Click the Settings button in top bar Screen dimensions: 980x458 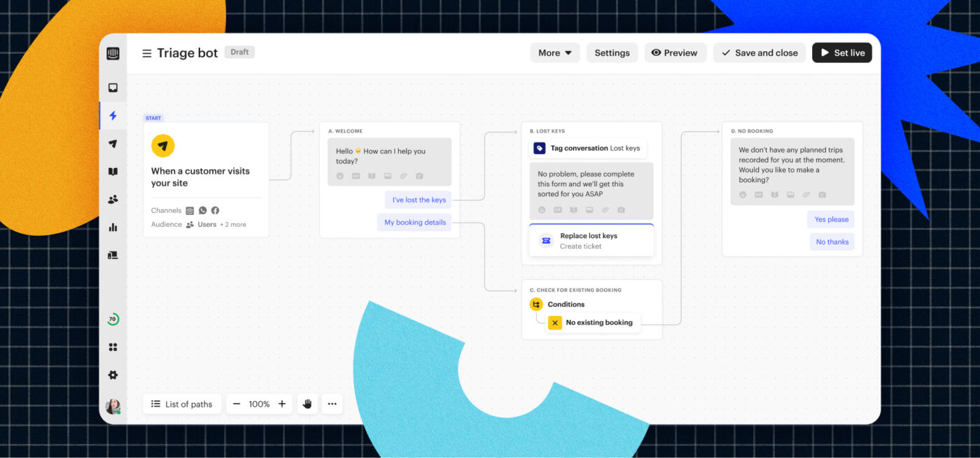[612, 53]
